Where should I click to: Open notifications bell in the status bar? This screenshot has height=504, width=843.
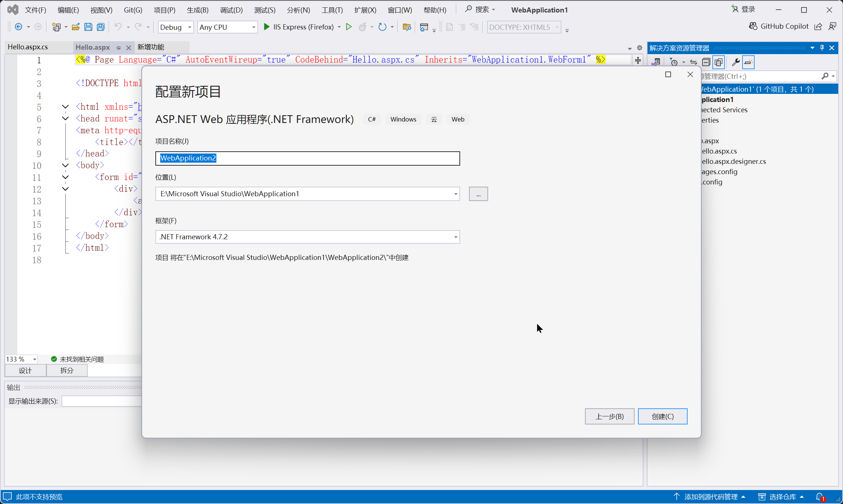(820, 497)
